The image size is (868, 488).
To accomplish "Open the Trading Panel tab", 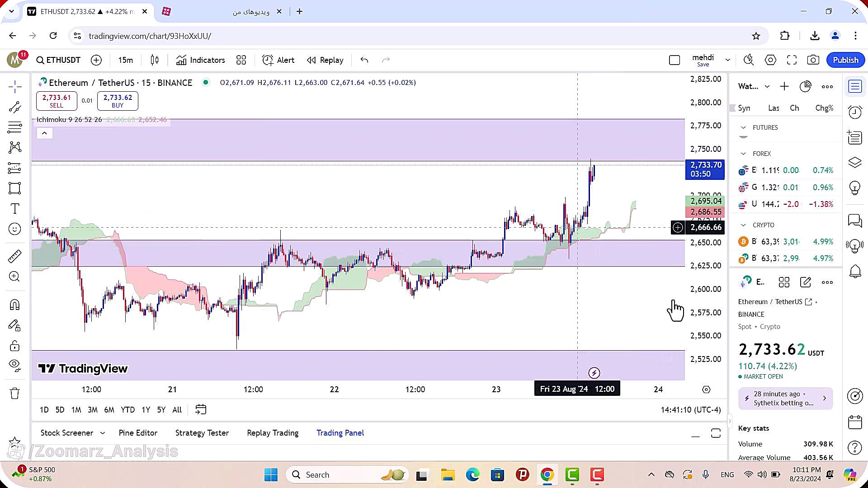I will 340,433.
